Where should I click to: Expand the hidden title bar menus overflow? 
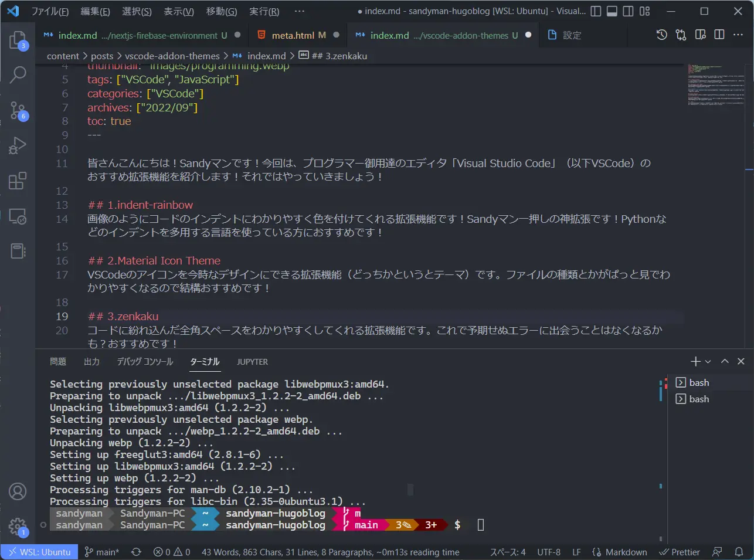300,11
